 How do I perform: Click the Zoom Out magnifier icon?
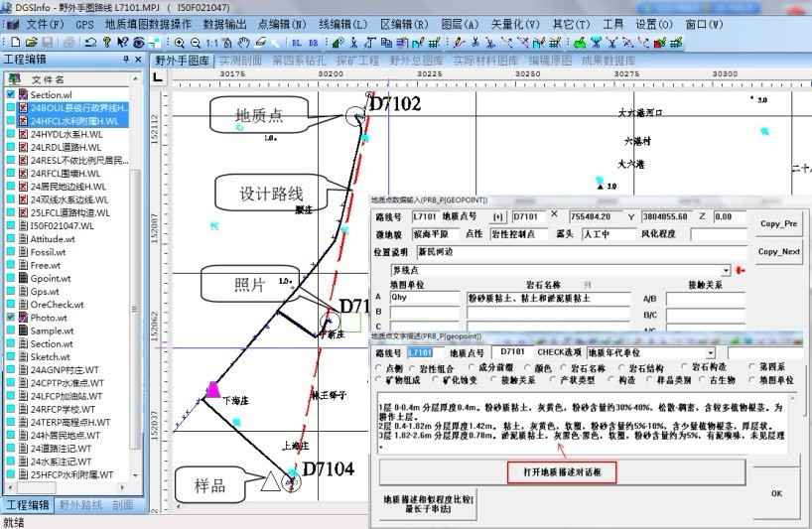pos(196,43)
